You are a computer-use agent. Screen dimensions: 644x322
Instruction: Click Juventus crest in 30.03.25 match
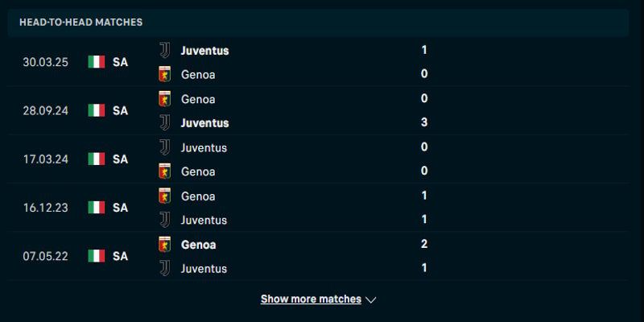[x=165, y=50]
